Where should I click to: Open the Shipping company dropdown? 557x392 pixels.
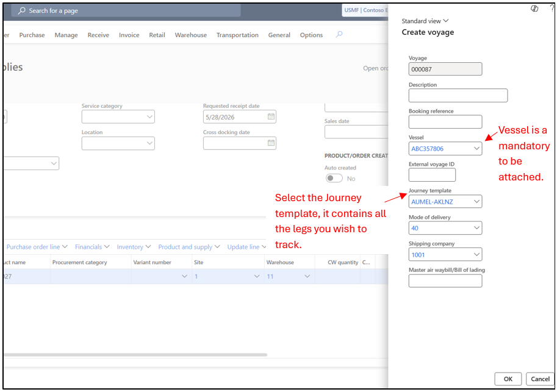click(476, 254)
